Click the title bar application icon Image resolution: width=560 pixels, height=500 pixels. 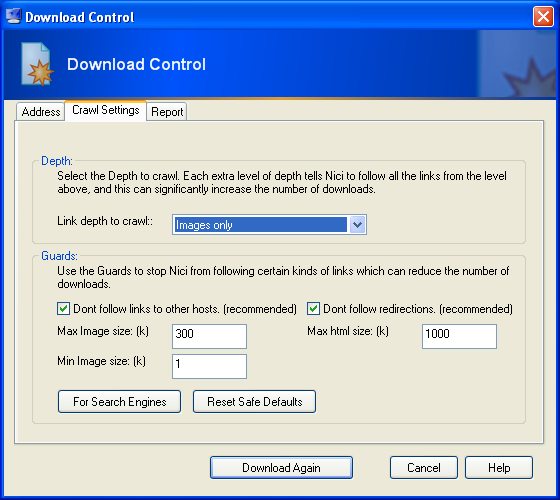(x=13, y=16)
